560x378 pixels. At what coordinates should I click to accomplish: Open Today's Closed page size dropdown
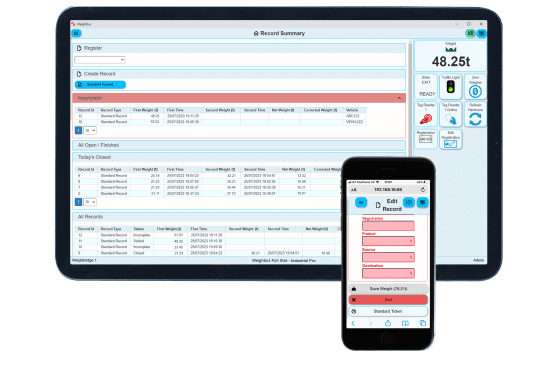click(90, 202)
